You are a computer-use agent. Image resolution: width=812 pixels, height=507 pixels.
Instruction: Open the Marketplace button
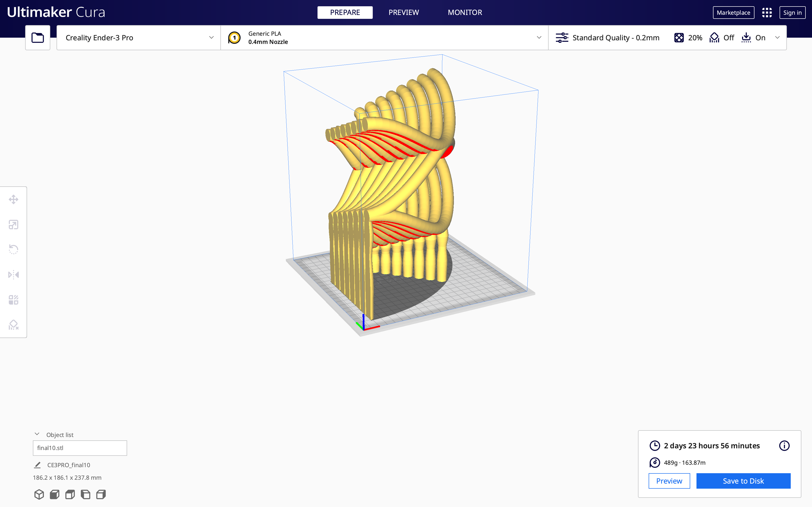tap(733, 13)
